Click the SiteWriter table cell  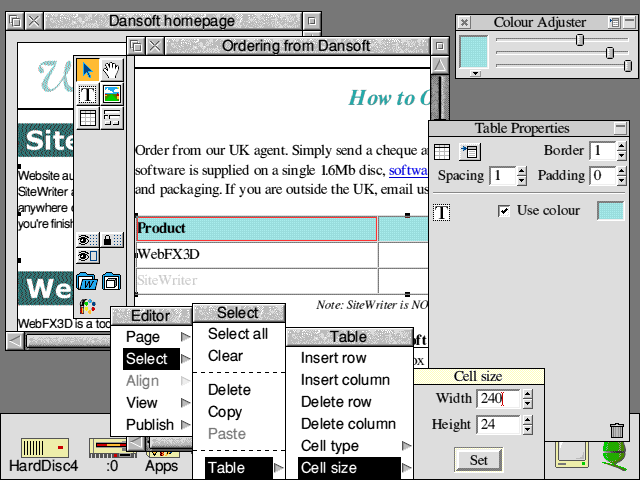(257, 281)
